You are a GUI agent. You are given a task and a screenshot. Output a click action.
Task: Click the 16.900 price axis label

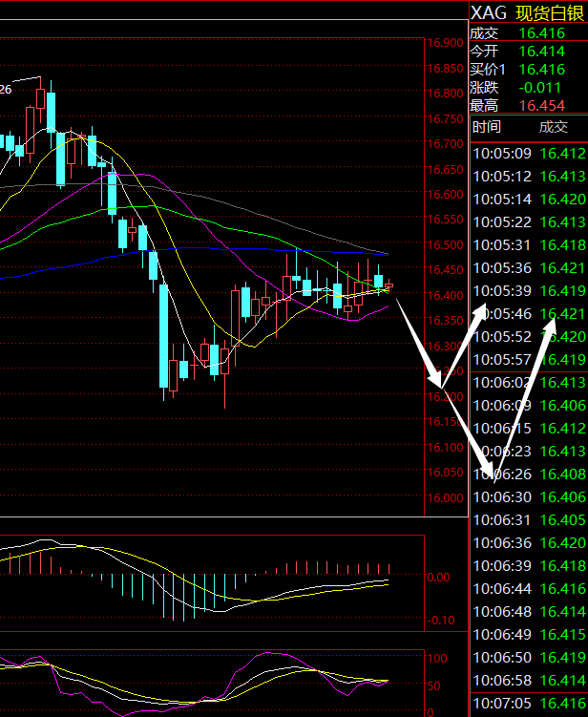(x=447, y=43)
